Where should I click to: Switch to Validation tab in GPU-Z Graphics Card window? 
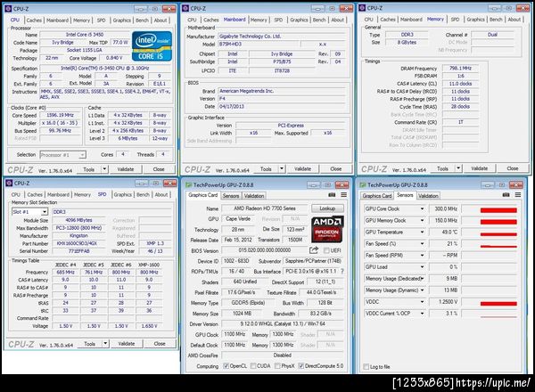(254, 196)
